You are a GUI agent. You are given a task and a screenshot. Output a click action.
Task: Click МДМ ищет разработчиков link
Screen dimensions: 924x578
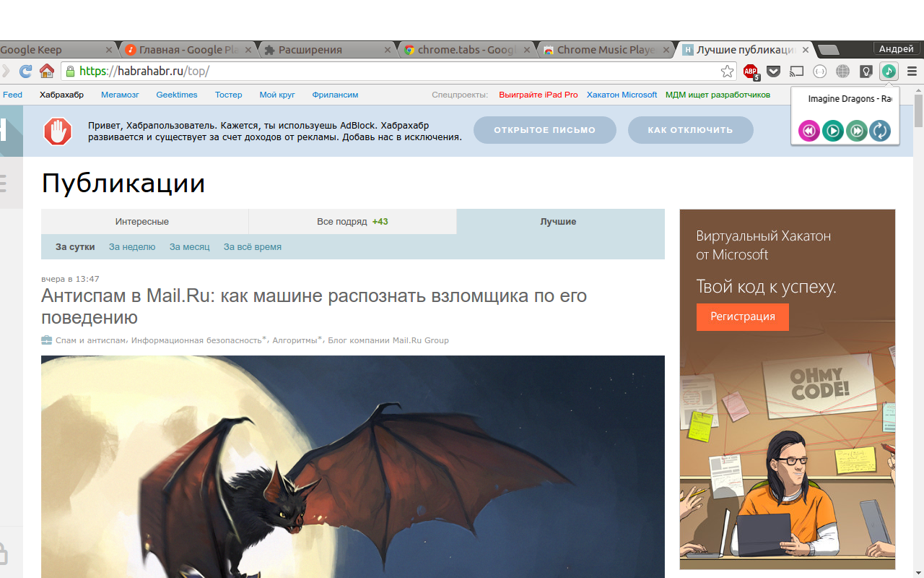[x=718, y=95]
